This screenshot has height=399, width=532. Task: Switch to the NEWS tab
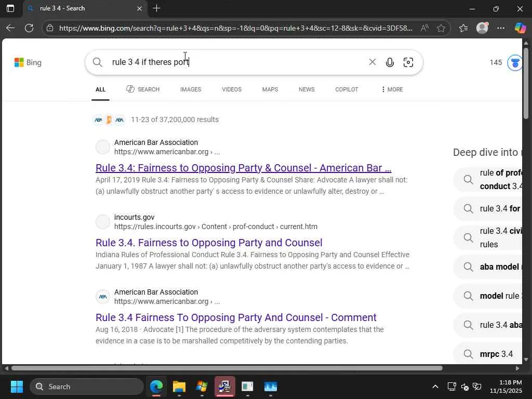coord(307,89)
